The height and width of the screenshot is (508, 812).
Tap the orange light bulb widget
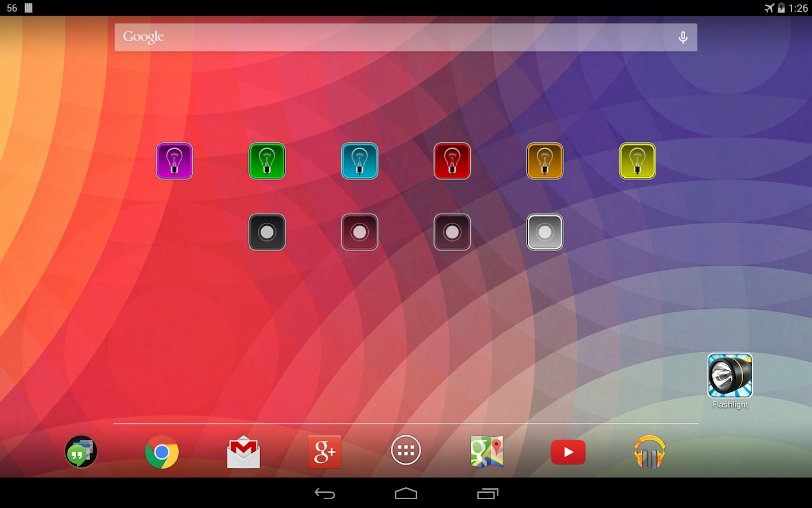[545, 161]
